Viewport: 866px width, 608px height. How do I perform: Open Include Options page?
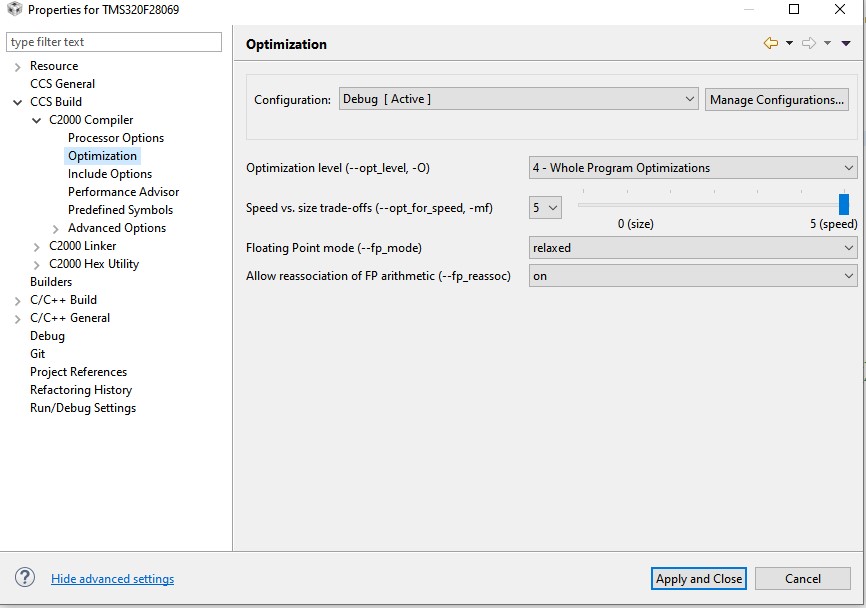pos(110,174)
